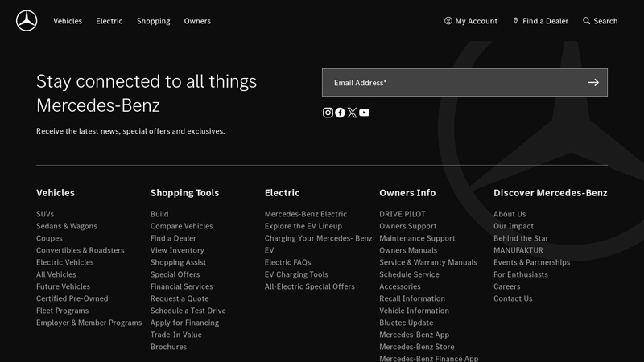Open the Accessories link
Screen dimensions: 644x362
click(x=399, y=286)
